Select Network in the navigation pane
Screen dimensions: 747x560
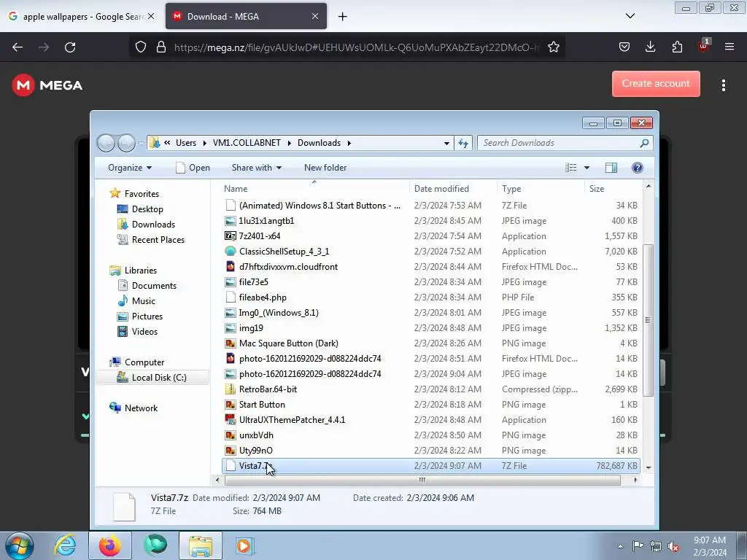click(x=141, y=408)
